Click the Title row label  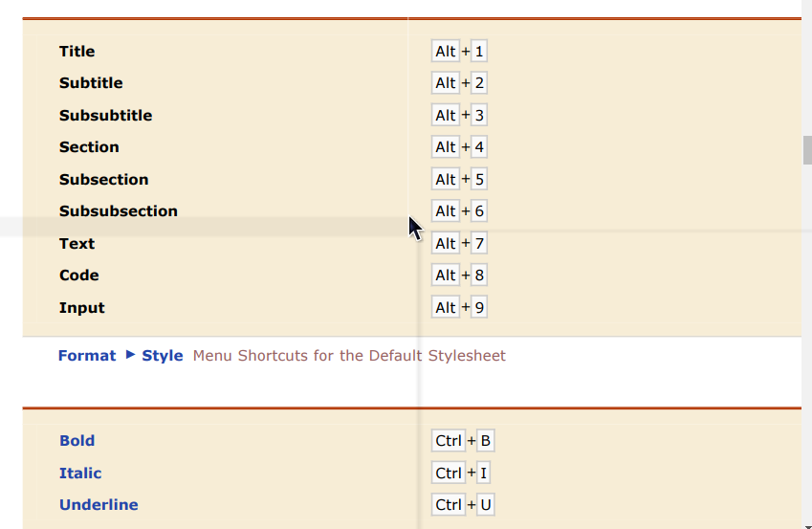pyautogui.click(x=77, y=52)
